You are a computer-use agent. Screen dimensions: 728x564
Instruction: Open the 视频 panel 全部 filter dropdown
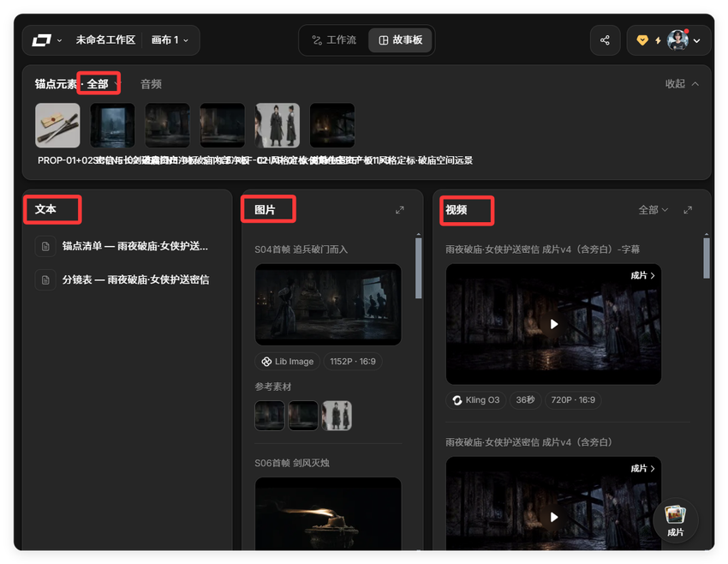653,210
